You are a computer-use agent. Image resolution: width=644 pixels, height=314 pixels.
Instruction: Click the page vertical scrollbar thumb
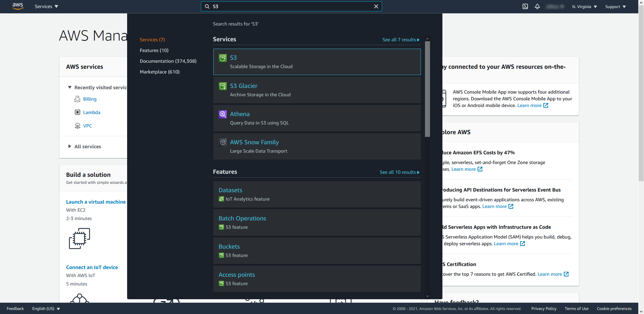(641, 93)
